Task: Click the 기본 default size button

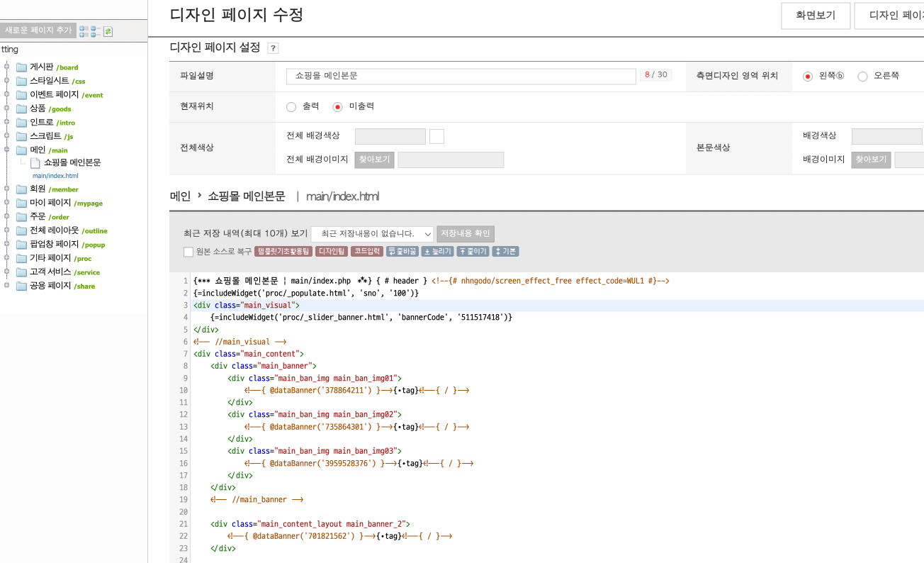Action: click(x=505, y=251)
